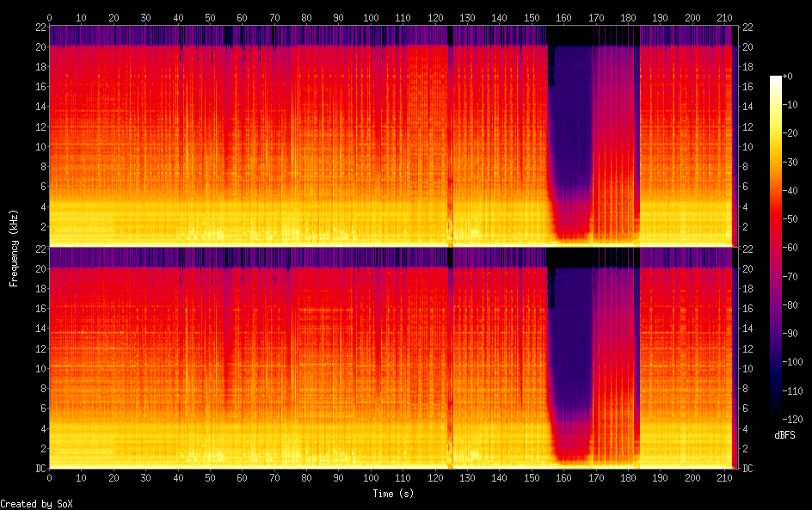This screenshot has width=812, height=510.
Task: Click the 50 tick on the bottom time axis
Action: pos(210,477)
